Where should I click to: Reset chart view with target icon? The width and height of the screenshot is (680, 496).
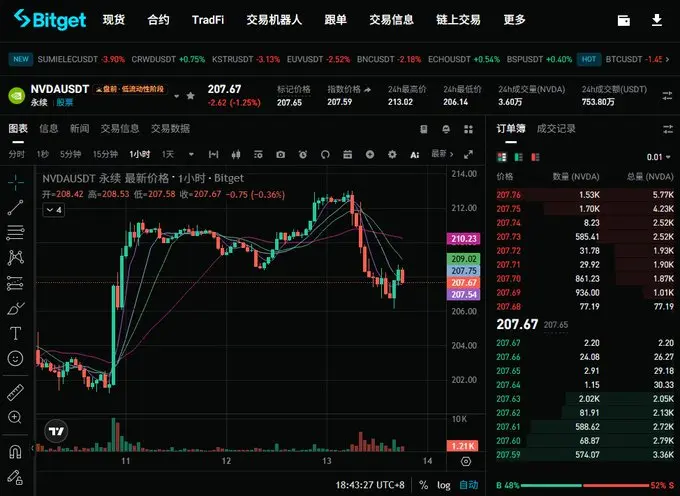[x=466, y=461]
